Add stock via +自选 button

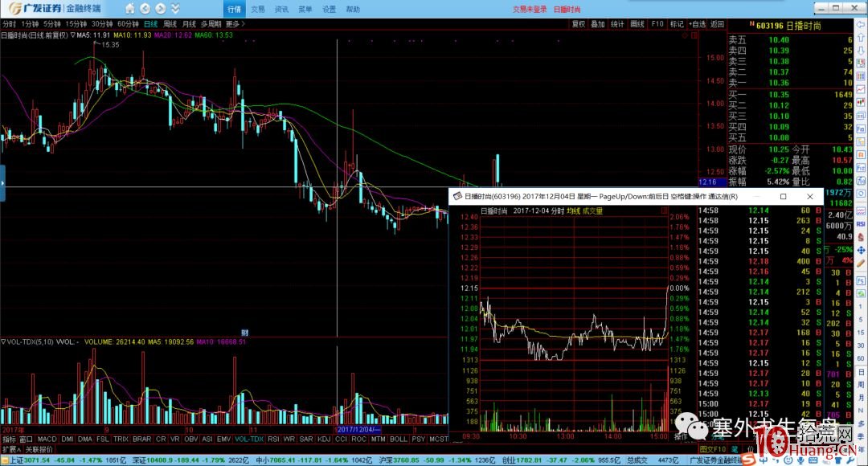(698, 24)
